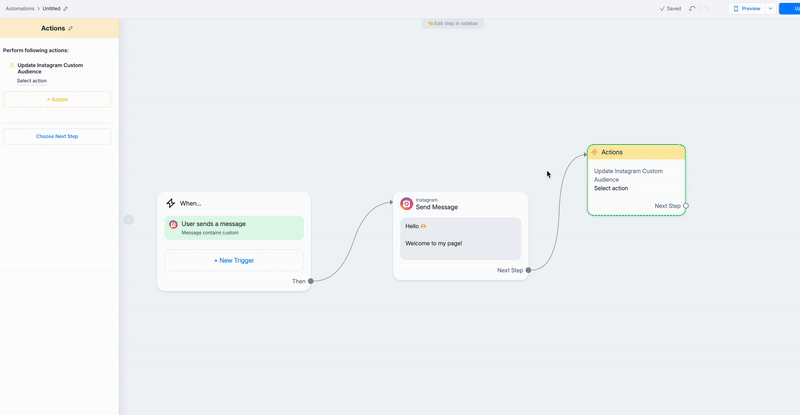800x415 pixels.
Task: Click the Preview button
Action: [x=747, y=8]
